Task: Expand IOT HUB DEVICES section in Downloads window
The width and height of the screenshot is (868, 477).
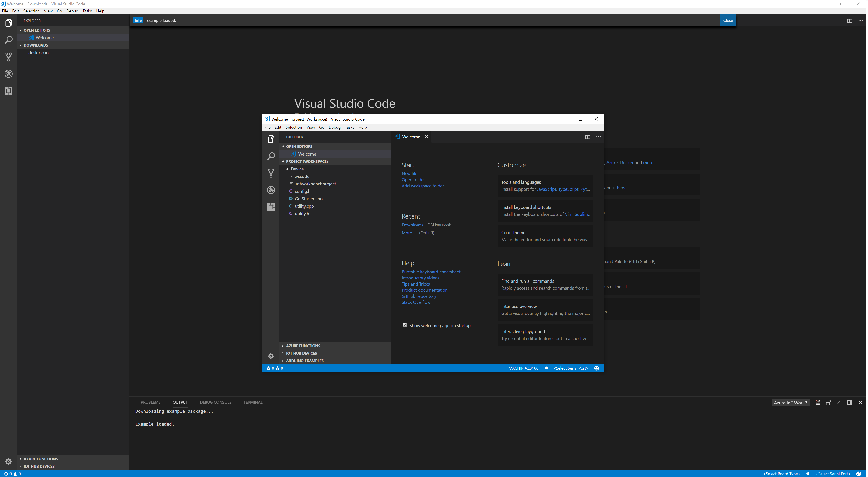Action: click(x=73, y=466)
